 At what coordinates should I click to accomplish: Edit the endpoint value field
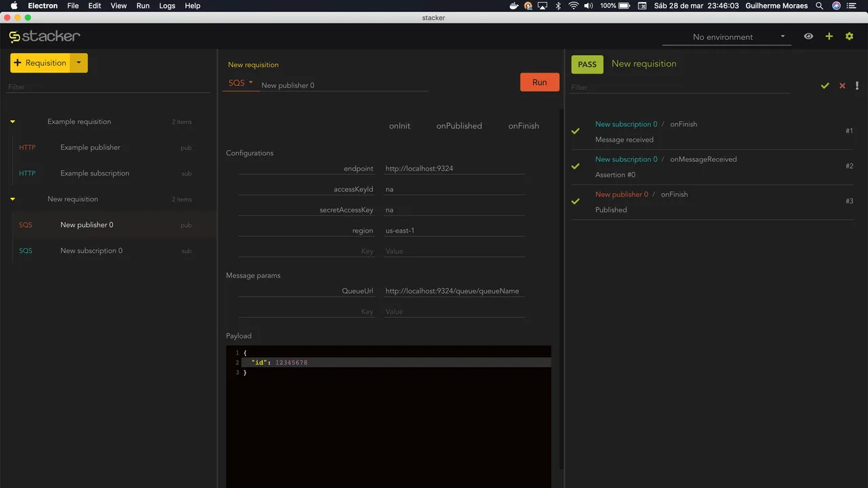point(454,168)
